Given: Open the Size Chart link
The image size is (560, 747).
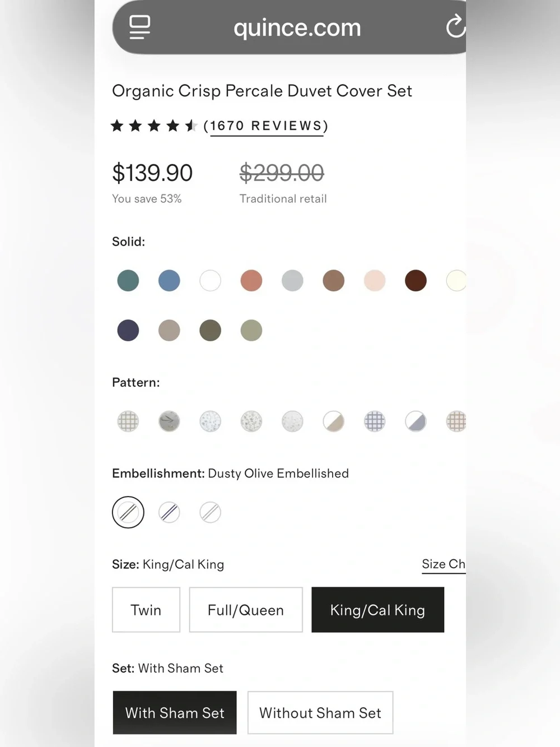Looking at the screenshot, I should pos(444,564).
